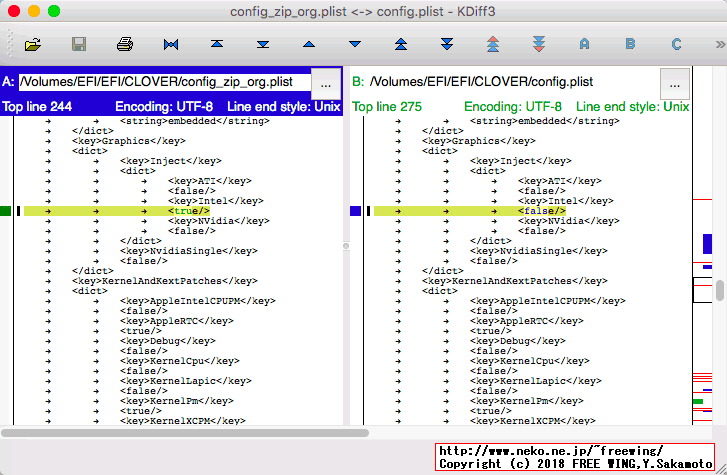Viewport: 727px width, 475px height.
Task: Go to previous unsolved conflict red arrow
Action: pyautogui.click(x=493, y=44)
